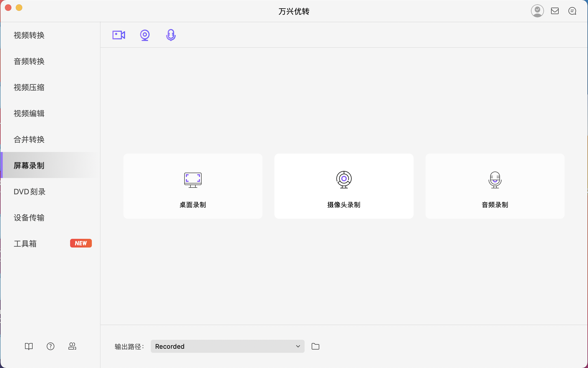
Task: Switch to 音频转换 in the sidebar
Action: tap(29, 62)
